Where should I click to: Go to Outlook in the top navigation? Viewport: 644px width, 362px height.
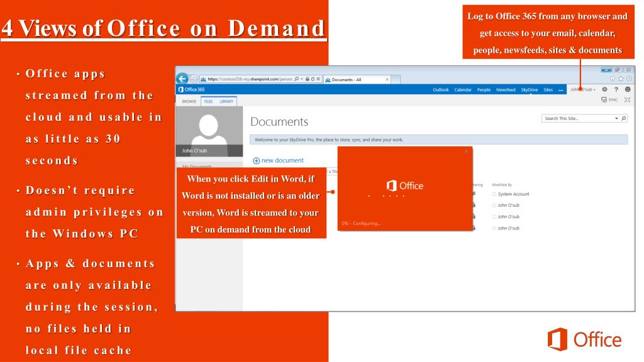[x=441, y=90]
